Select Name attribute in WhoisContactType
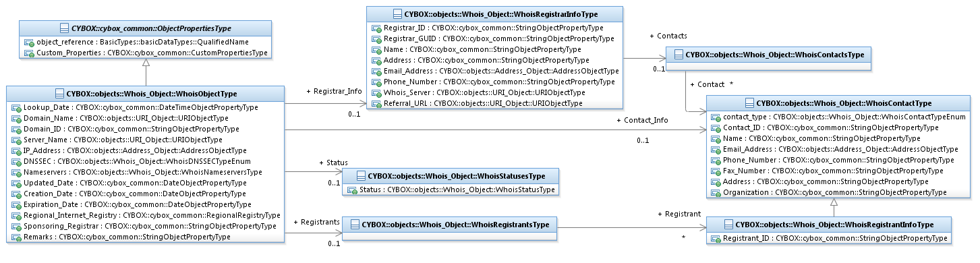This screenshot has height=263, width=980. pyautogui.click(x=822, y=138)
